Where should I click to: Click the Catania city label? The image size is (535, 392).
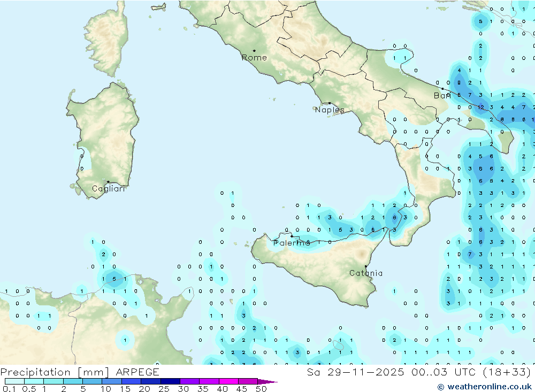(x=366, y=273)
